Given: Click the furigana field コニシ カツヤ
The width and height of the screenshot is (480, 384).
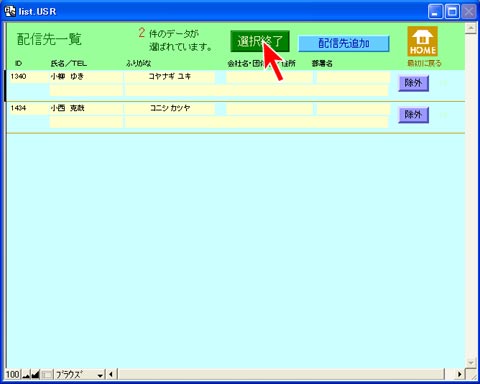Looking at the screenshot, I should coord(170,109).
